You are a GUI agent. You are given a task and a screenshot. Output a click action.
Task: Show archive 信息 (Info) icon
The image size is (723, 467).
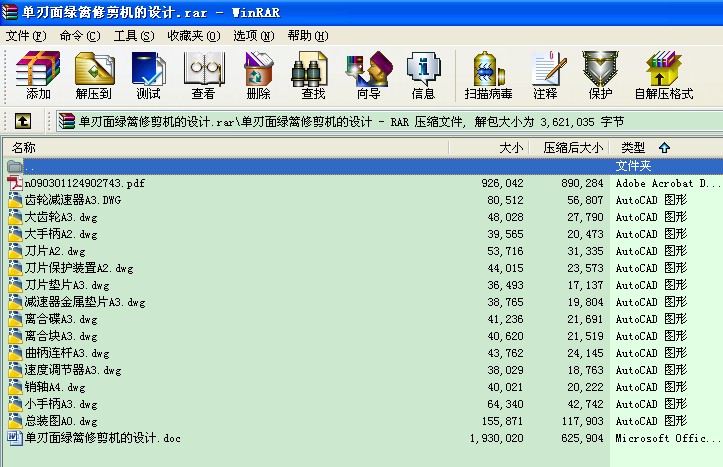click(x=423, y=76)
